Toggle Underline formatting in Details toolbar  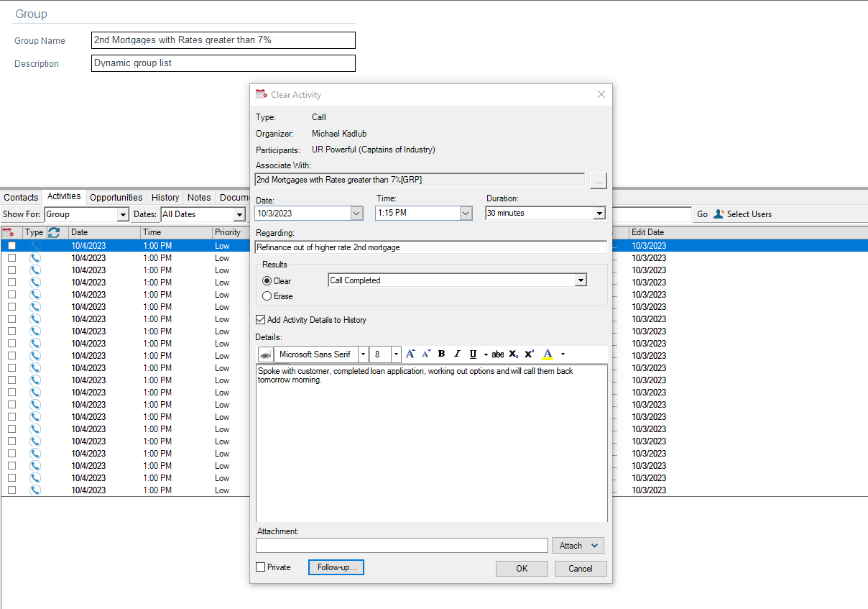pyautogui.click(x=473, y=354)
